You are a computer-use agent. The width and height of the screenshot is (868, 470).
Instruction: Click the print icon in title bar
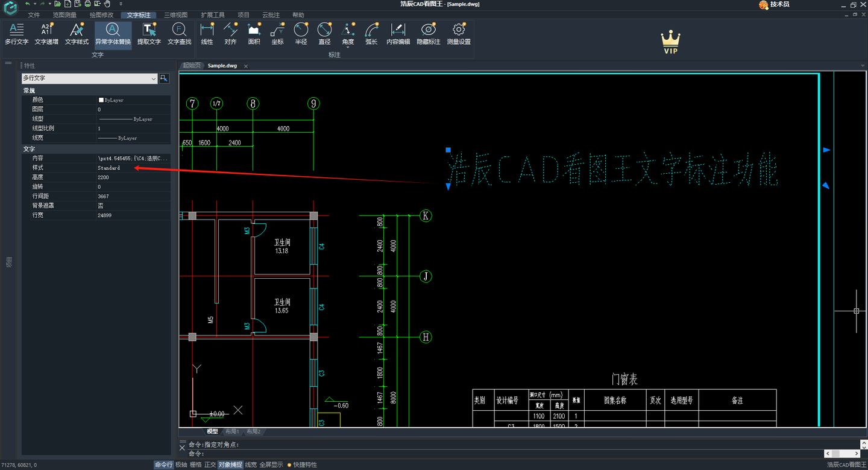point(87,4)
